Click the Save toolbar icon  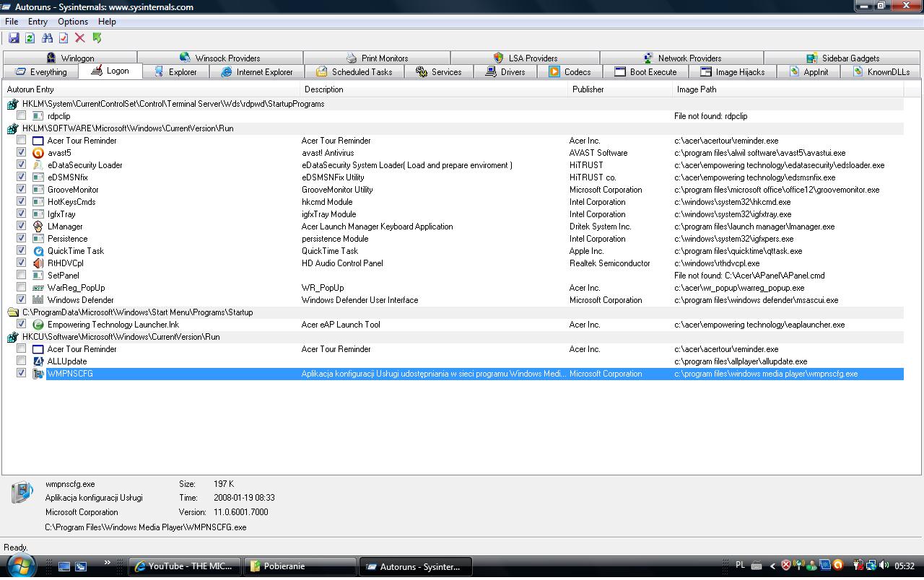point(14,38)
